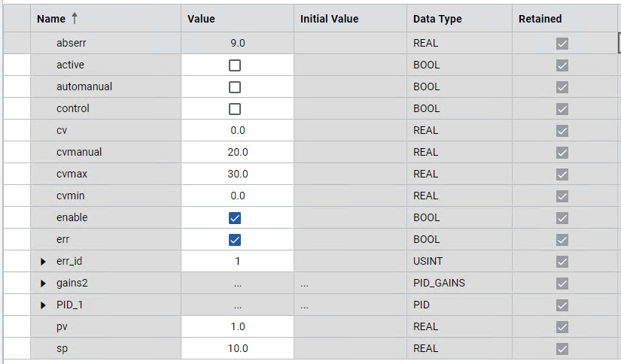This screenshot has width=621, height=364.
Task: Click the sp value field 10.0
Action: point(238,348)
